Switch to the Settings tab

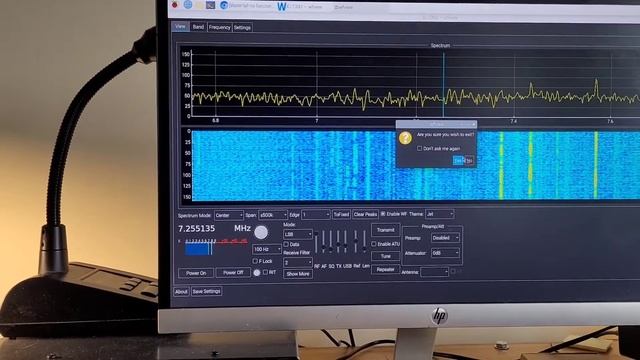coord(242,28)
